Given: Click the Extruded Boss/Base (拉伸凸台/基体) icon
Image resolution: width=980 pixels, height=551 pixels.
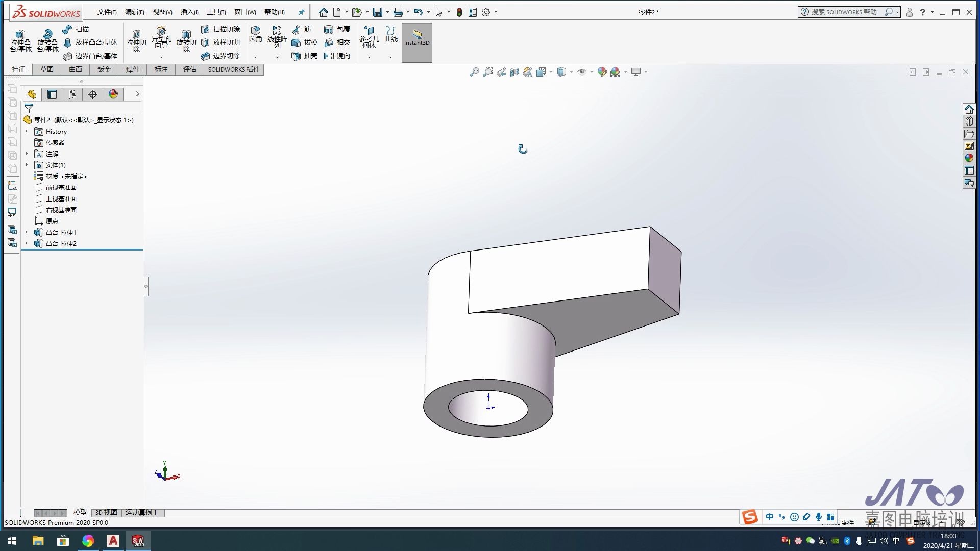Looking at the screenshot, I should point(20,35).
